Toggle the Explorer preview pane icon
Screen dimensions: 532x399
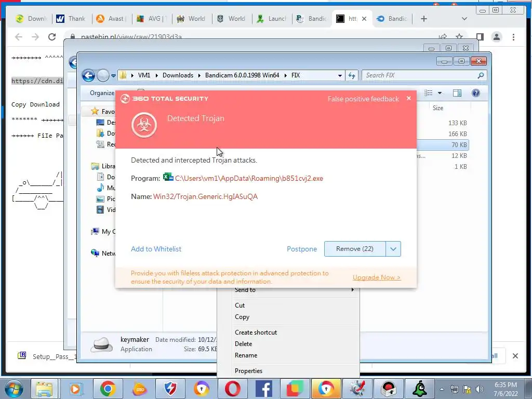click(x=457, y=93)
